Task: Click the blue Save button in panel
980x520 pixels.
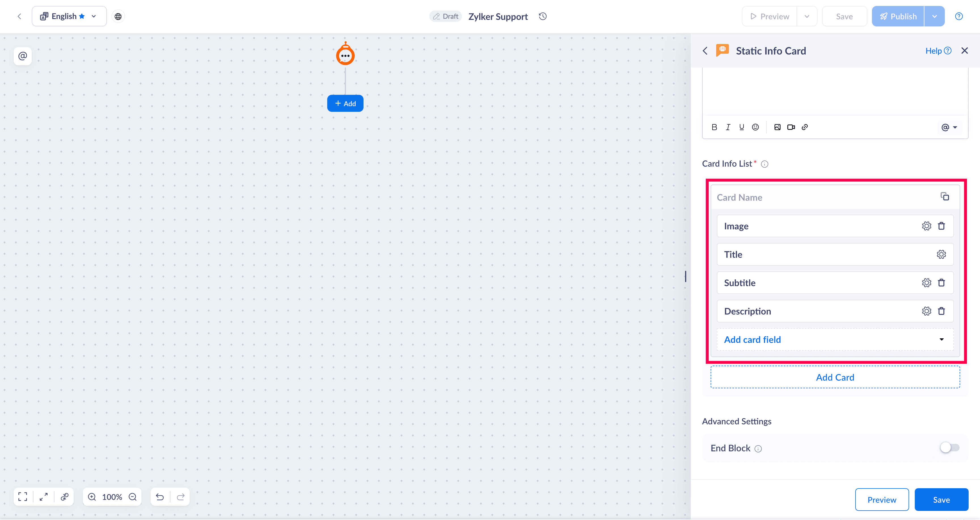Action: point(941,500)
